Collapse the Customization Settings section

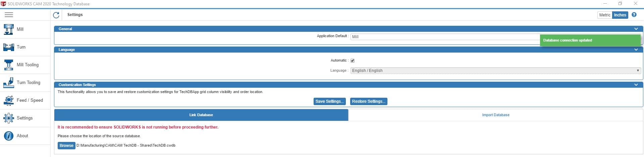click(636, 85)
